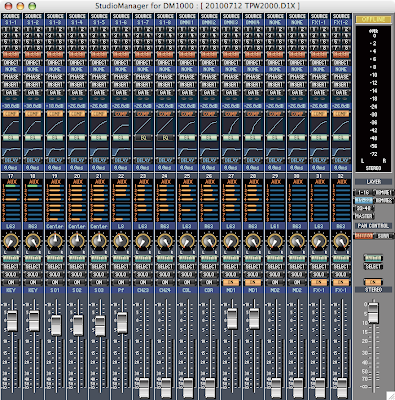
Task: Open the compressor curve graph on channel 22
Action: 121,126
